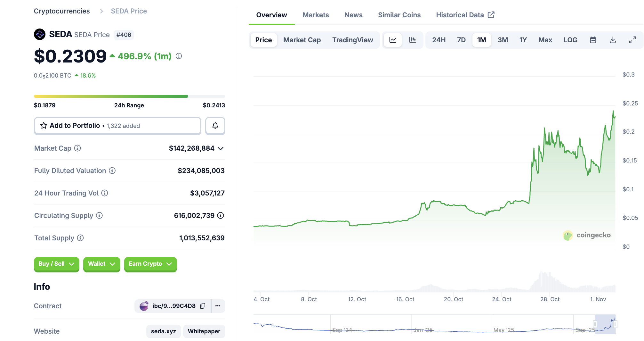Open the calendar date range picker

coord(593,40)
